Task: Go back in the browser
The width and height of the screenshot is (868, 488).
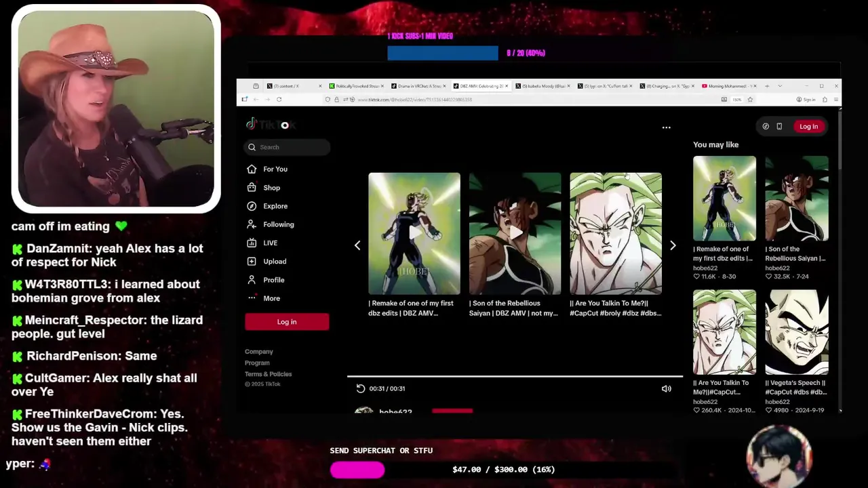Action: pyautogui.click(x=256, y=100)
